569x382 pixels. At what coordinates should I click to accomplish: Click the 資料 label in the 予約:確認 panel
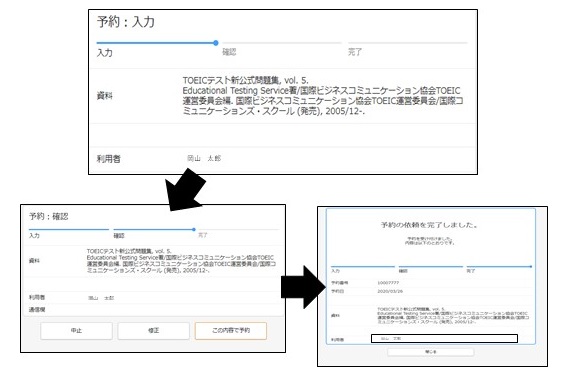34,260
